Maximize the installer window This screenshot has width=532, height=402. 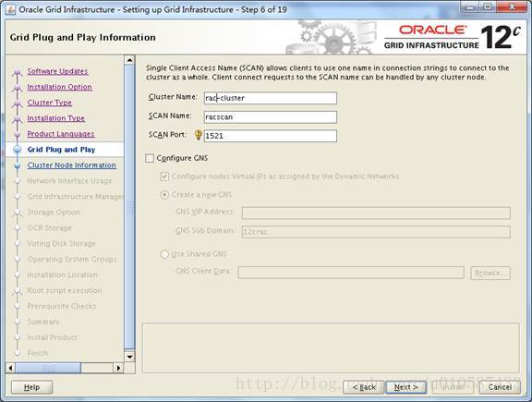(x=488, y=6)
